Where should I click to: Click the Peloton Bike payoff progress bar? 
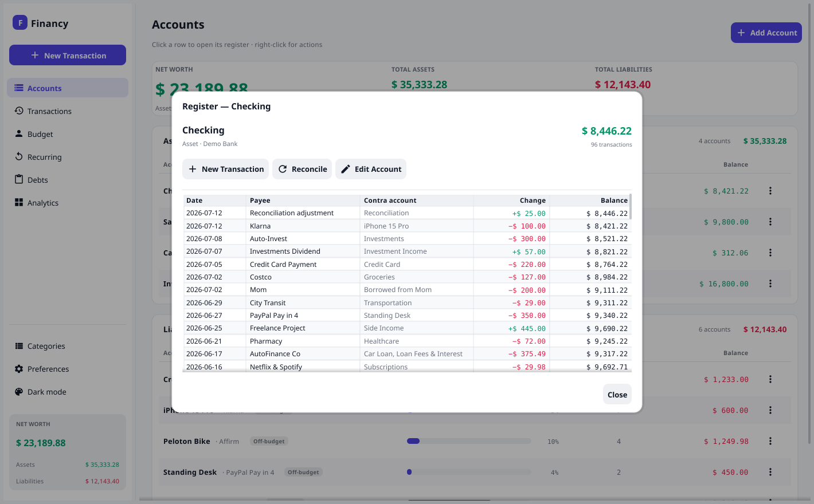[x=469, y=441]
